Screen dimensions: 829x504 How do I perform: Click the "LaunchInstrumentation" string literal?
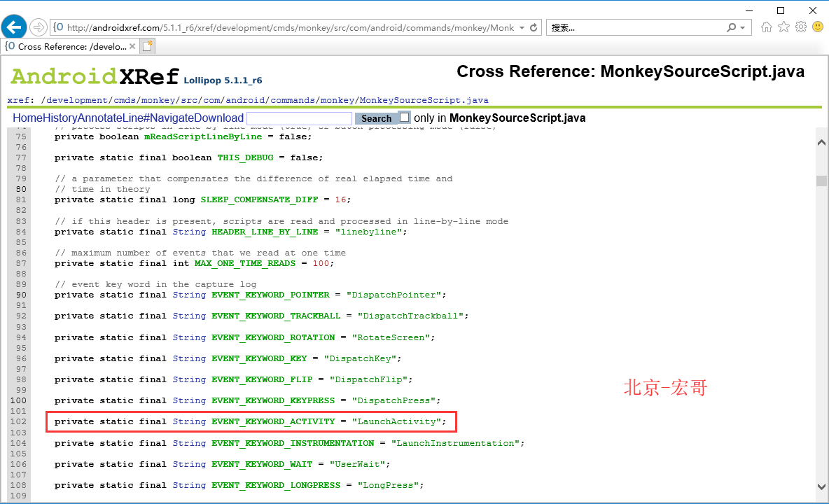pyautogui.click(x=455, y=443)
